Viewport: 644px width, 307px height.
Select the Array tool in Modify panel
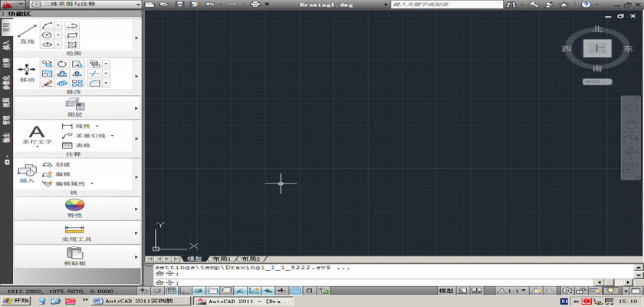[77, 83]
